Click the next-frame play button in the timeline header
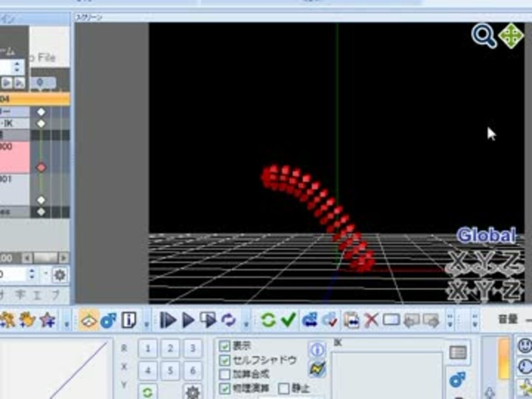This screenshot has height=399, width=532. pyautogui.click(x=7, y=83)
